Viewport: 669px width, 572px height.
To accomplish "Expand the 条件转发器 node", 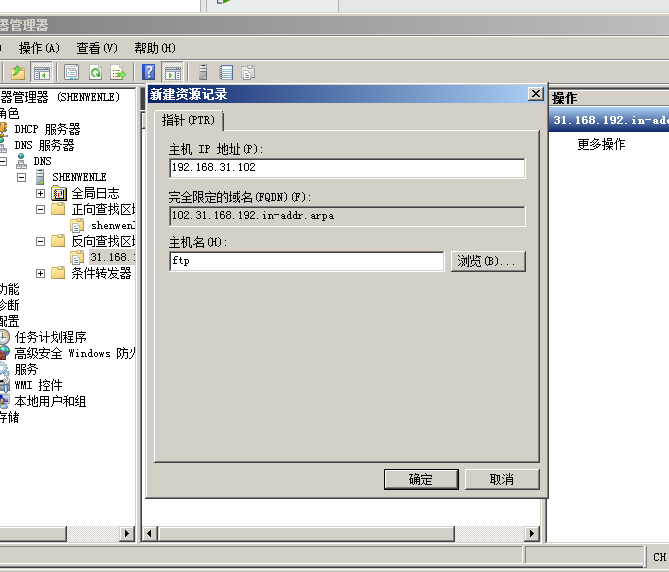I will (40, 273).
